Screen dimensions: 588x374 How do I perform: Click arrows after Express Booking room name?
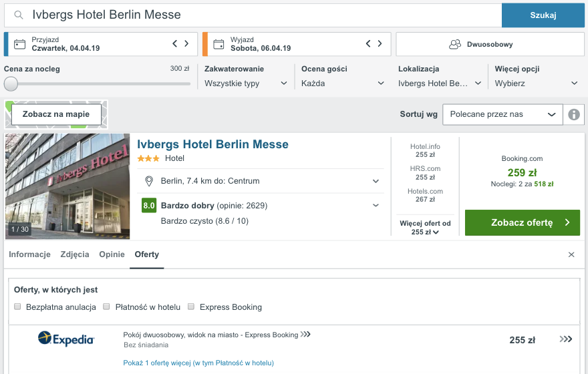click(x=305, y=334)
